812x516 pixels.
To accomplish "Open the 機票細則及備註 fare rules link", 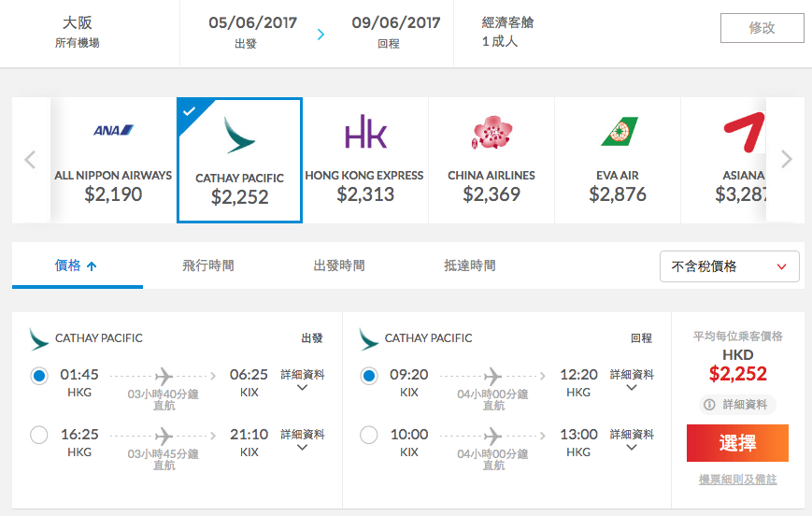I will click(737, 480).
